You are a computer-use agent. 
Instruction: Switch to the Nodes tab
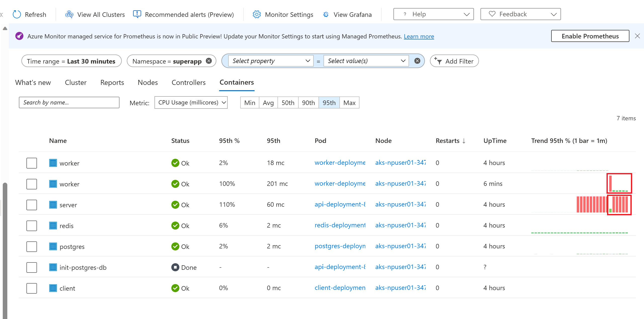[x=148, y=82]
